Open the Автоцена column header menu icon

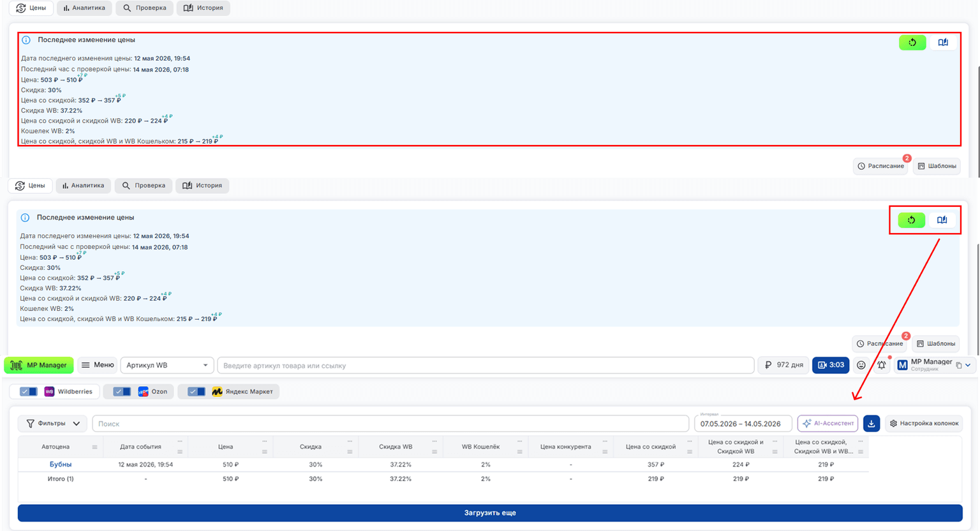(x=94, y=447)
